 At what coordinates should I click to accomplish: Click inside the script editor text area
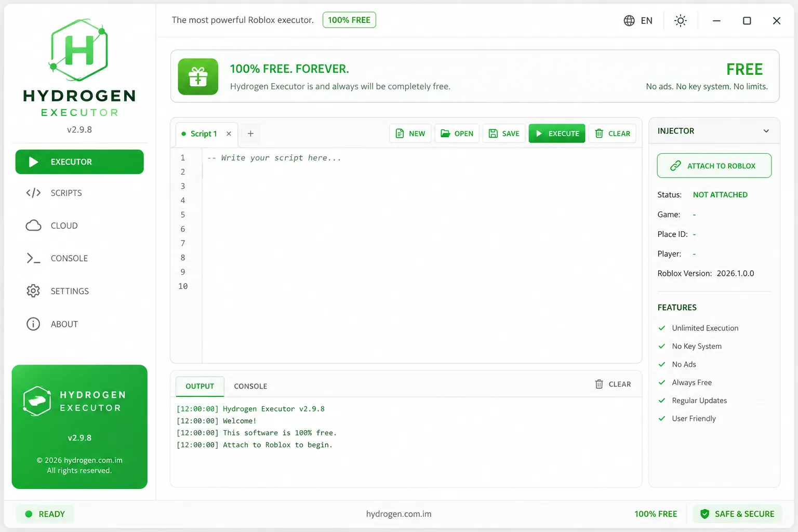(421, 255)
